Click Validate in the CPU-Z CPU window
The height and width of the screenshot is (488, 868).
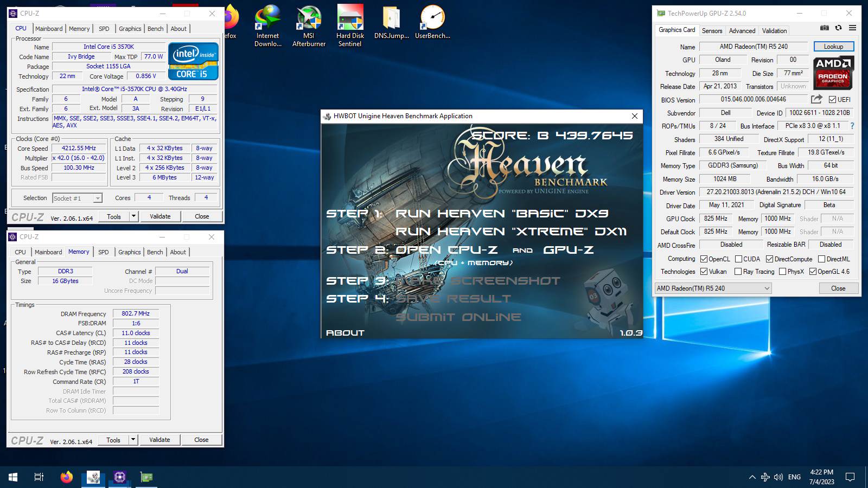coord(160,216)
